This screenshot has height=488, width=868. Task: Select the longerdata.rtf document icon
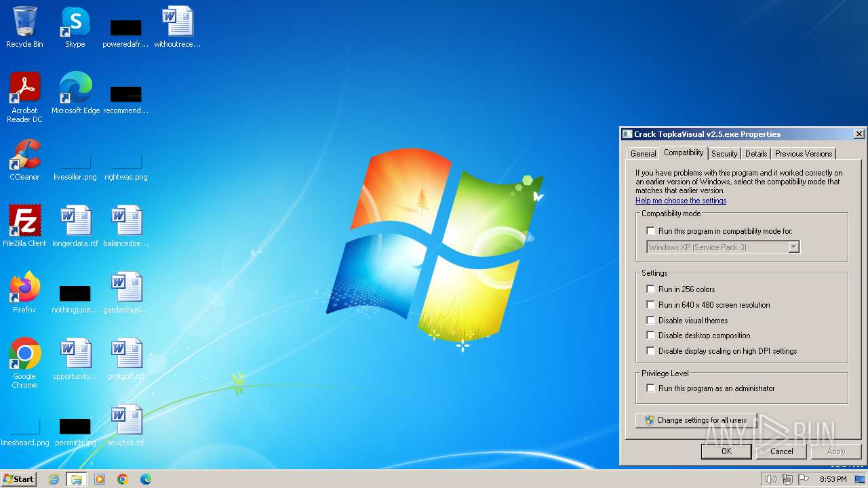coord(75,226)
